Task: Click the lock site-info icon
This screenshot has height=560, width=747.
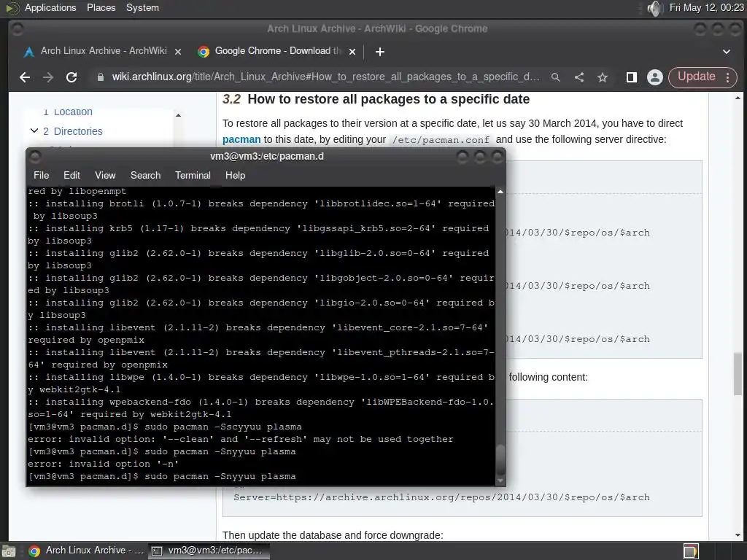Action: [x=100, y=77]
